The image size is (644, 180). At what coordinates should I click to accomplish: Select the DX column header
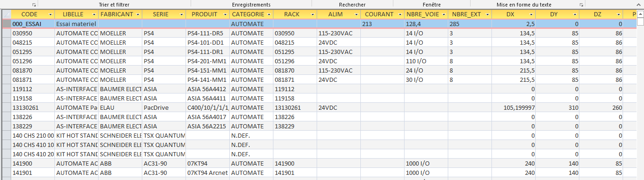coord(513,14)
